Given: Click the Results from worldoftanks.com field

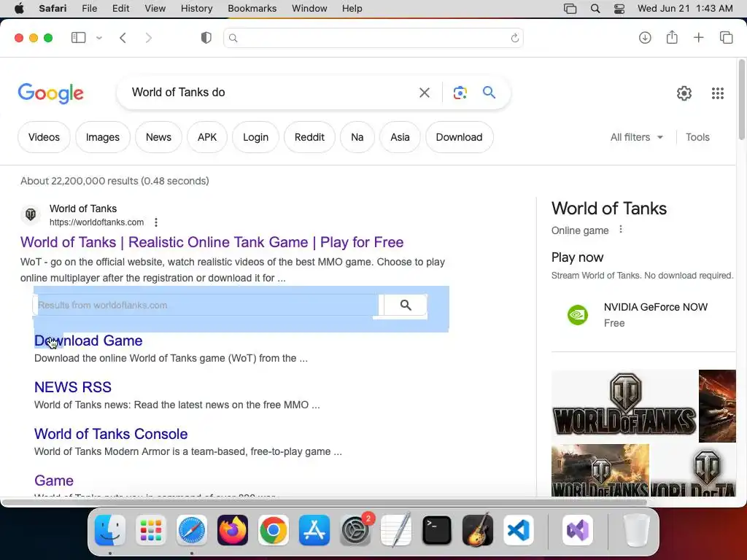Looking at the screenshot, I should pyautogui.click(x=205, y=305).
